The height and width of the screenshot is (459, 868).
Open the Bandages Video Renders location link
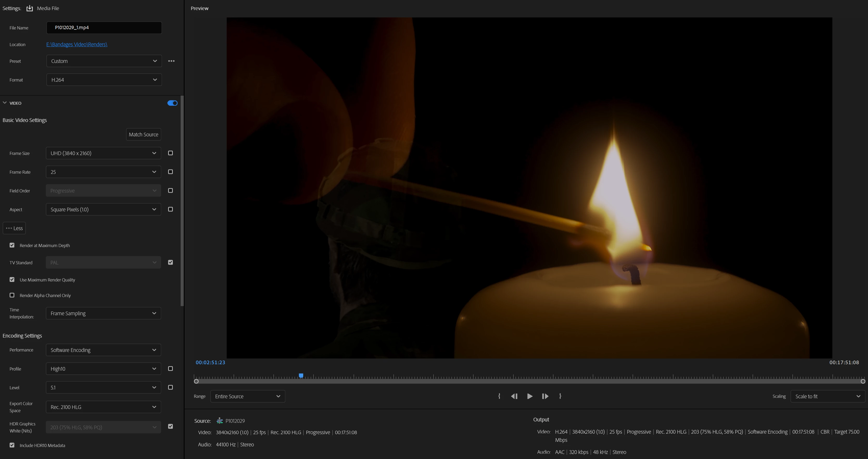pyautogui.click(x=77, y=45)
